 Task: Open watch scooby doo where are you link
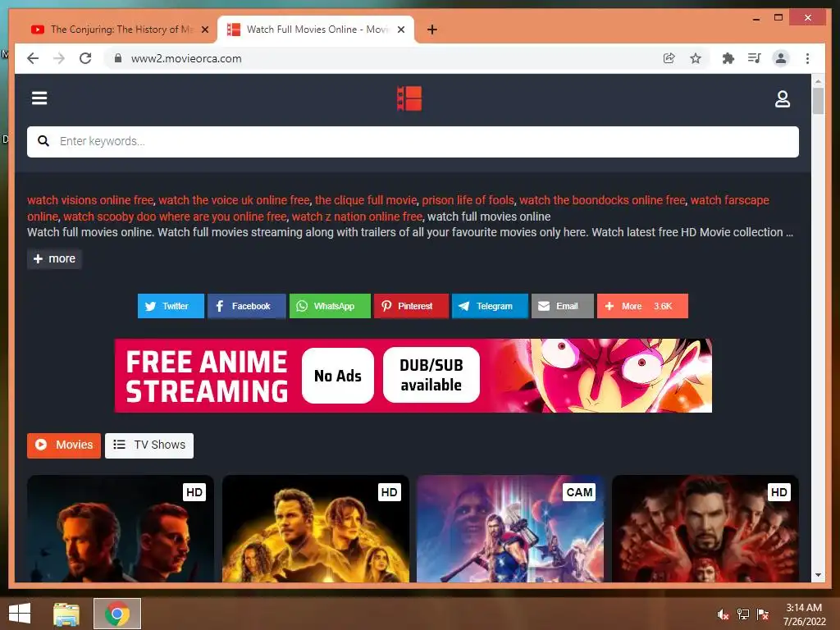(176, 217)
